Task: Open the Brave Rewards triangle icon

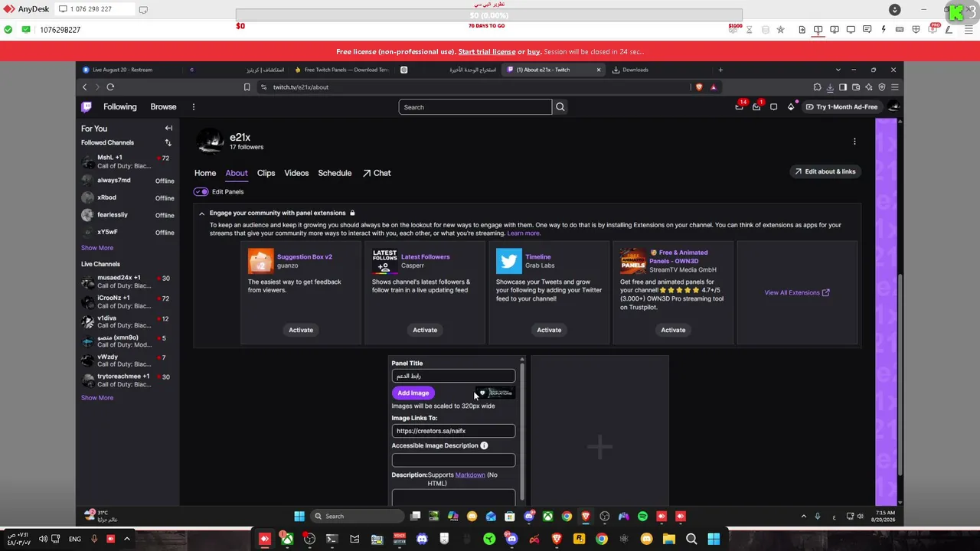Action: coord(713,87)
